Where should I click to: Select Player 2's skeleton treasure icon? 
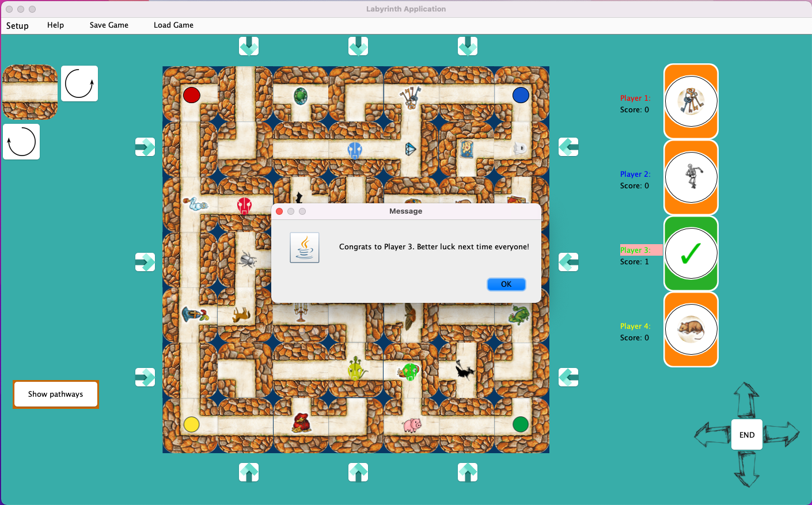click(x=691, y=177)
